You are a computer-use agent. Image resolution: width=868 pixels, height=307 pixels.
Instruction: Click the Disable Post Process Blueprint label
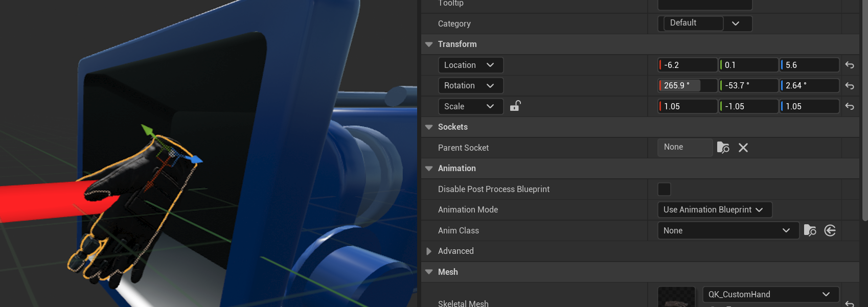tap(494, 189)
